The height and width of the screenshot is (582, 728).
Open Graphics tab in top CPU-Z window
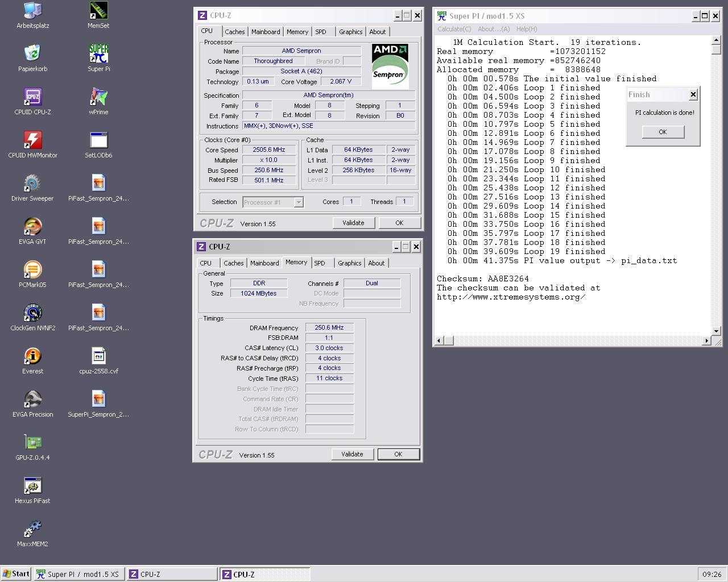(350, 32)
